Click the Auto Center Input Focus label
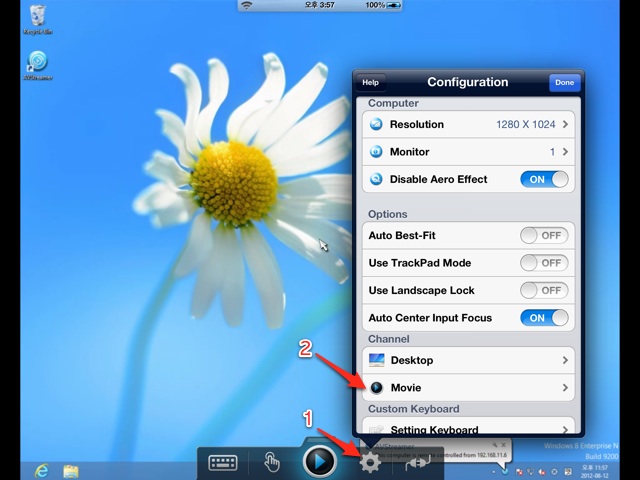 430,318
